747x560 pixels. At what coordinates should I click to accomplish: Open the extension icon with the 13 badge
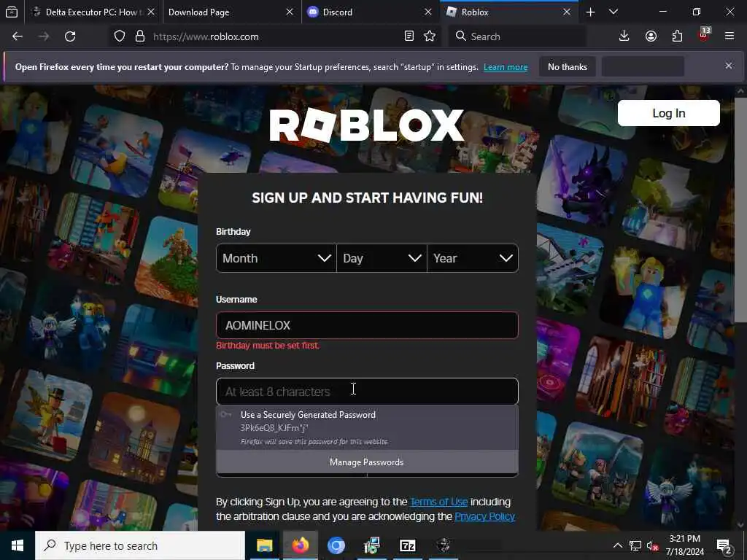coord(704,35)
